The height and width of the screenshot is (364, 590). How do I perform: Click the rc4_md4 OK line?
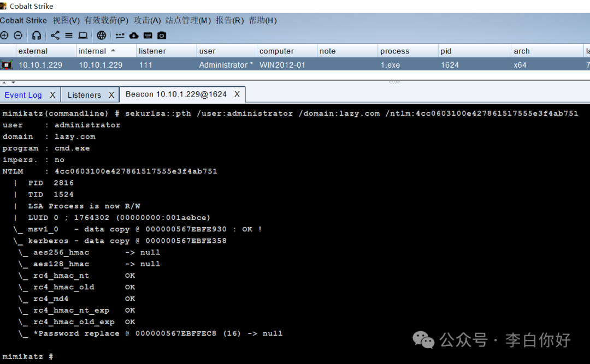(77, 299)
